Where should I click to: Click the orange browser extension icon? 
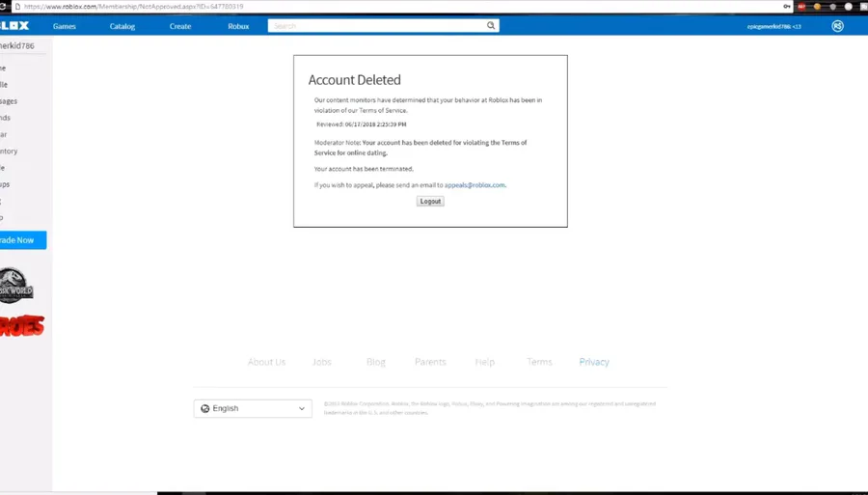coord(817,7)
